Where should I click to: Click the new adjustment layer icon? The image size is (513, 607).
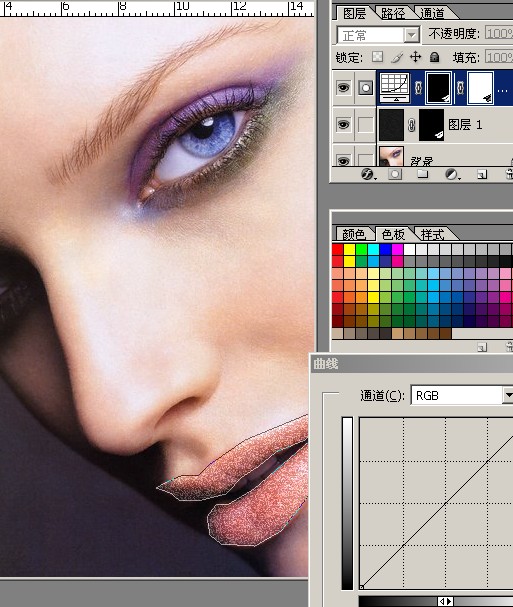point(451,174)
